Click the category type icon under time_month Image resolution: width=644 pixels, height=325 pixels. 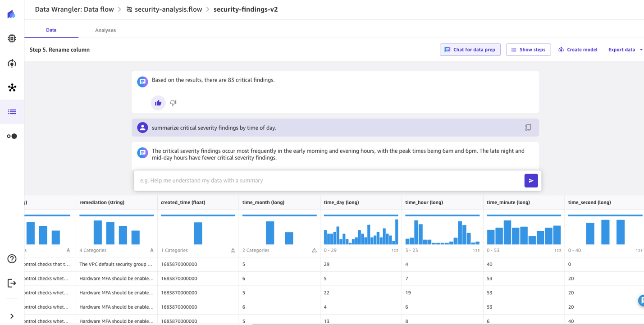pos(315,250)
